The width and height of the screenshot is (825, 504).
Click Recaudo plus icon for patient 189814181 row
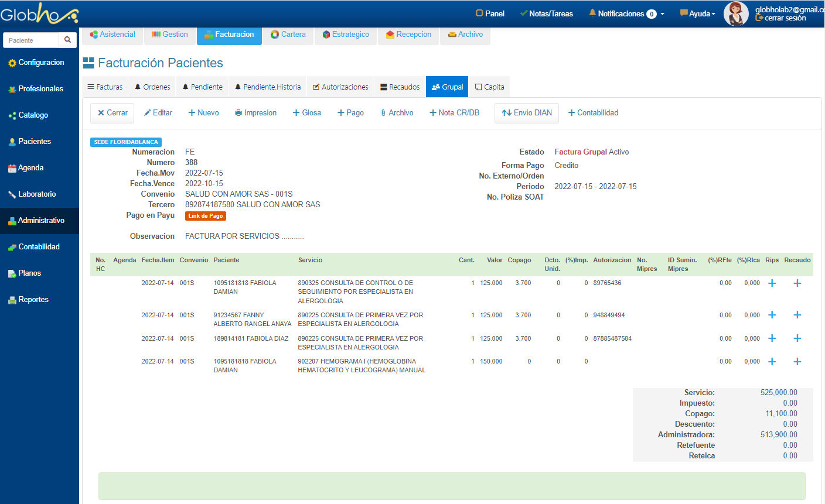point(797,338)
